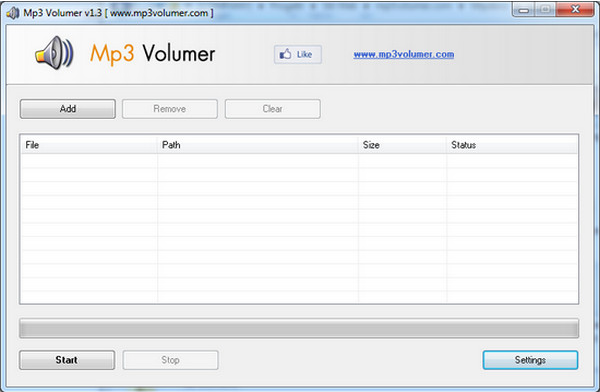The height and width of the screenshot is (392, 600).
Task: Open the www.mp3volumer.com link
Action: click(404, 54)
